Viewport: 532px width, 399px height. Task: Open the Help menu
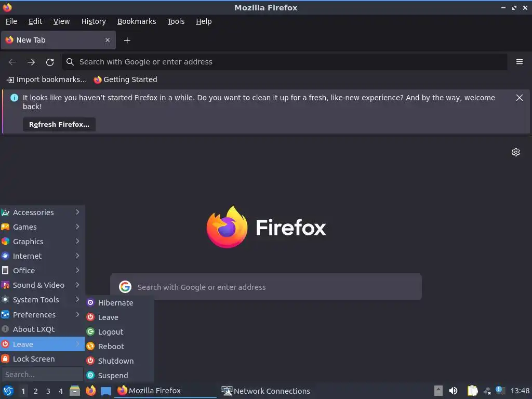click(x=204, y=21)
